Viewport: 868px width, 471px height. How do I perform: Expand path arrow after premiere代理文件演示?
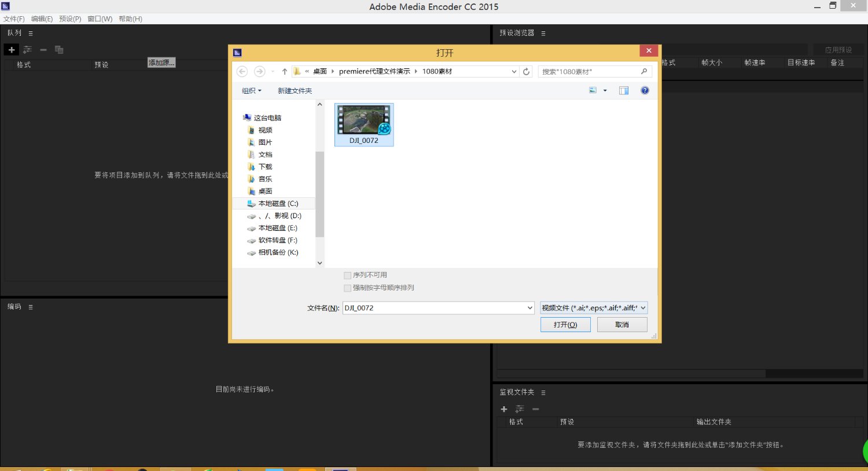(x=416, y=71)
